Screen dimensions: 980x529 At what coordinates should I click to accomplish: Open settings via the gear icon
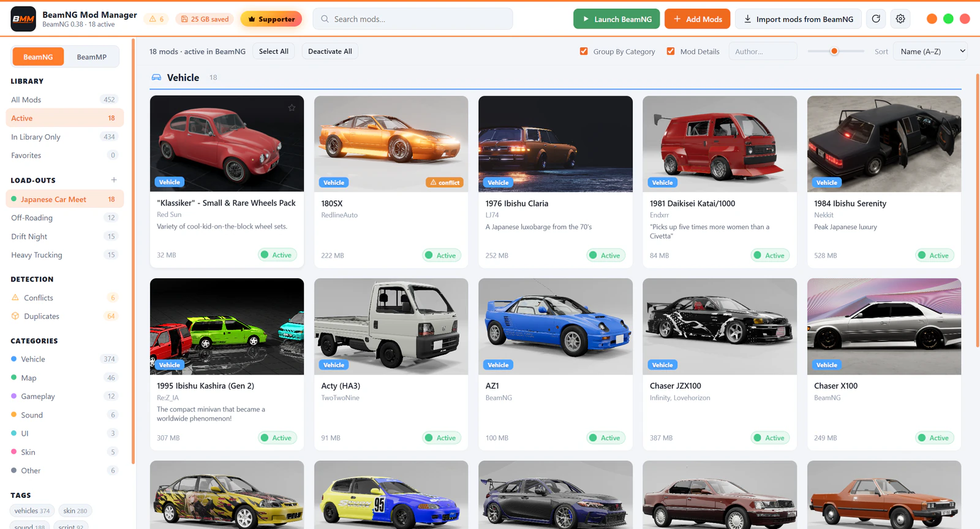900,19
